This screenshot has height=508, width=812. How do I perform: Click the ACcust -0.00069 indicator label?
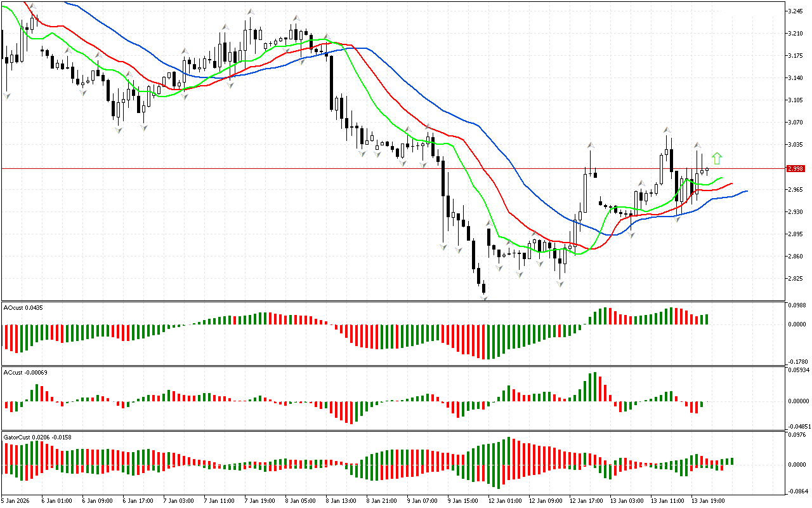[x=26, y=372]
